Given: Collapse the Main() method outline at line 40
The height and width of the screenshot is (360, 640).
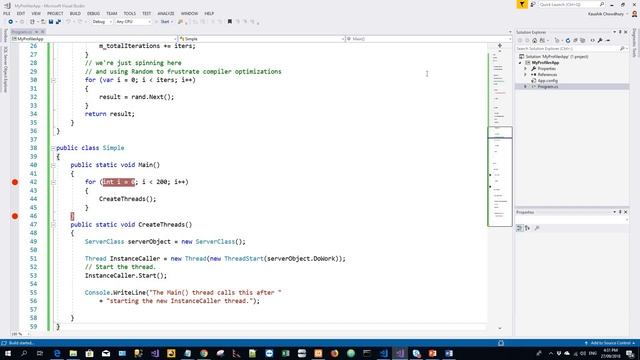Looking at the screenshot, I should click(53, 165).
